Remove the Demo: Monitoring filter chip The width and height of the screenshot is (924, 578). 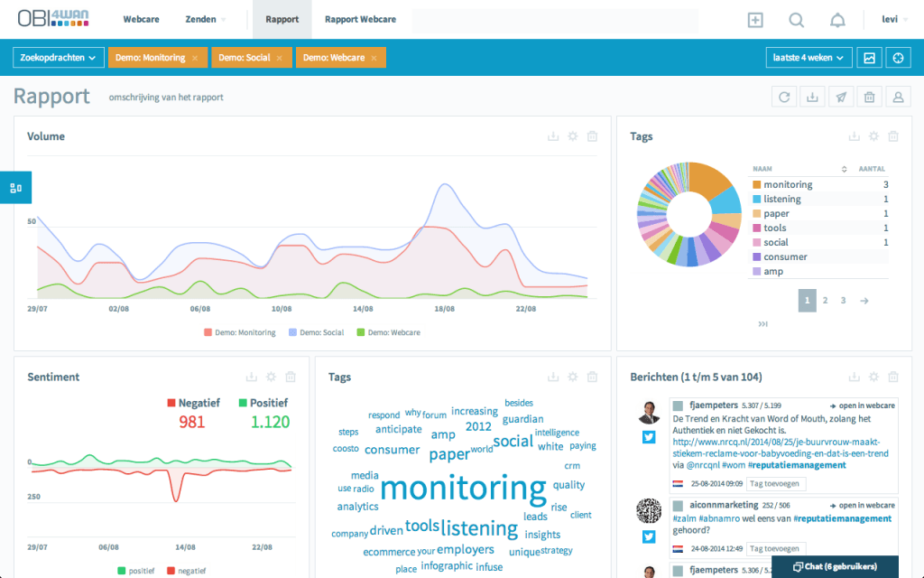pos(195,58)
